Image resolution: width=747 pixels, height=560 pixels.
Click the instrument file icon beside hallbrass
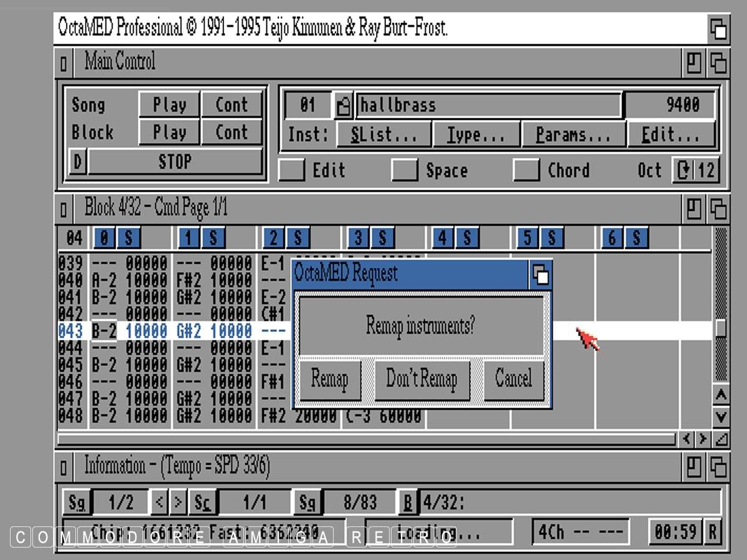(343, 105)
